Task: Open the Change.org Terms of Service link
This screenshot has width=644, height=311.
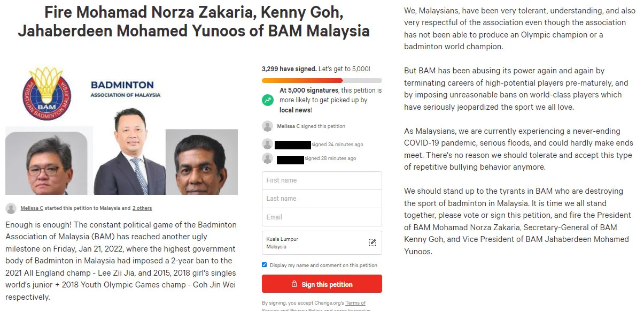Action: 355,303
